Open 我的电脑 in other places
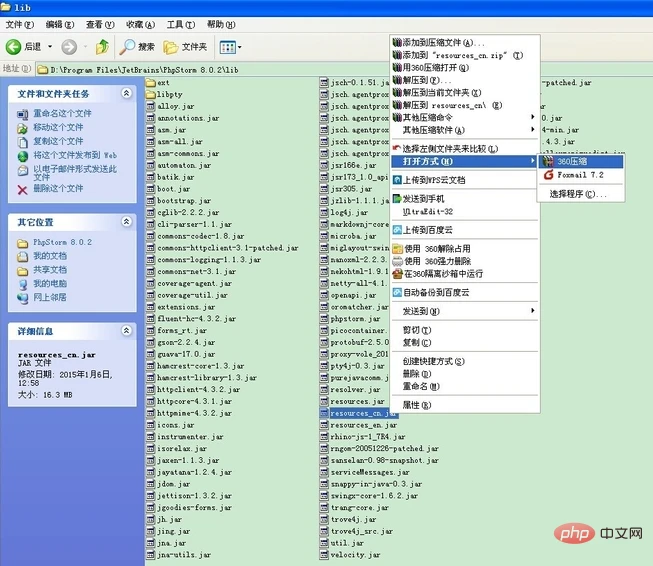Image resolution: width=653 pixels, height=566 pixels. (50, 283)
